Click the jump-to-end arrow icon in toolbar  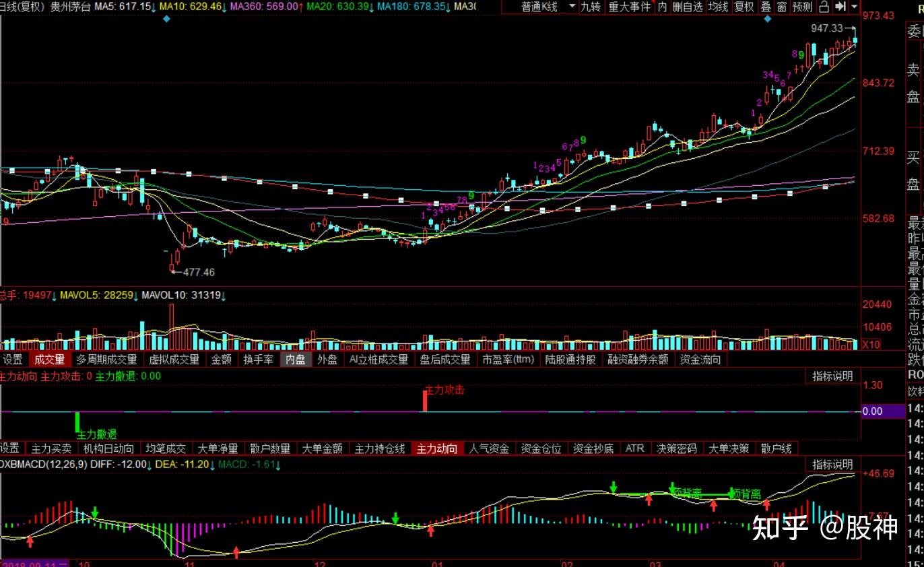(x=839, y=7)
